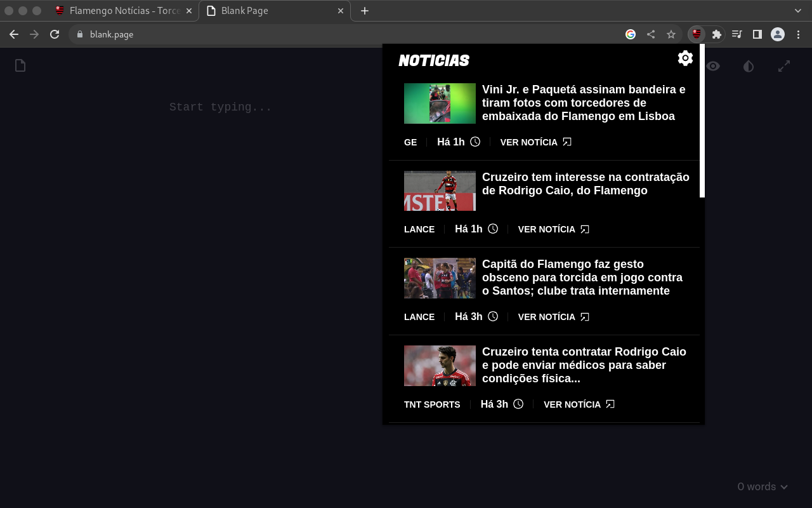Toggle the eye preview on Blank Page
Image resolution: width=812 pixels, height=508 pixels.
click(713, 66)
